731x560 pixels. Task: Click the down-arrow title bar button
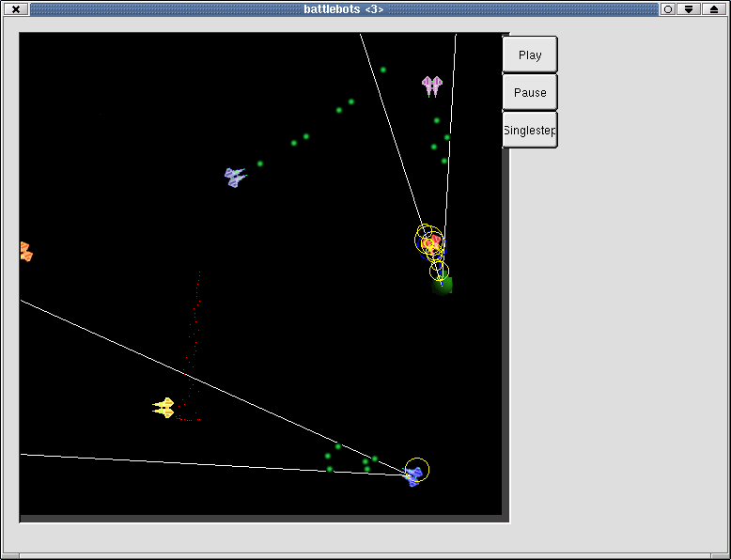(x=690, y=9)
